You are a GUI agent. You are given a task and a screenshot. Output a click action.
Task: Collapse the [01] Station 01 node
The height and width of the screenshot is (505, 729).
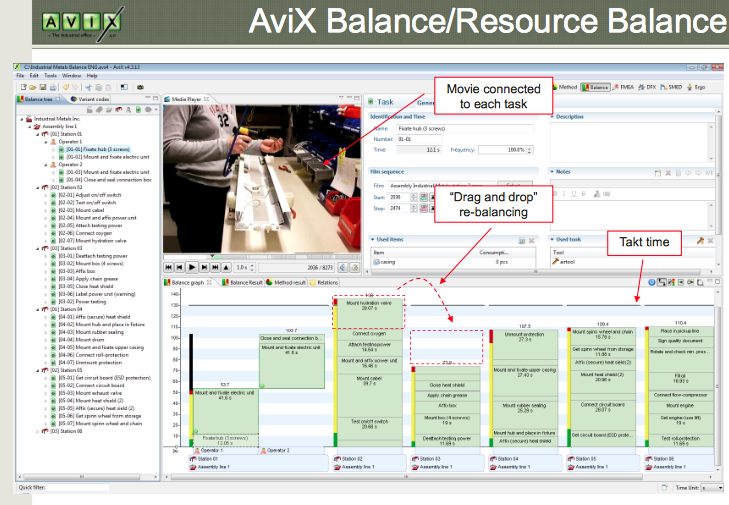[x=38, y=134]
